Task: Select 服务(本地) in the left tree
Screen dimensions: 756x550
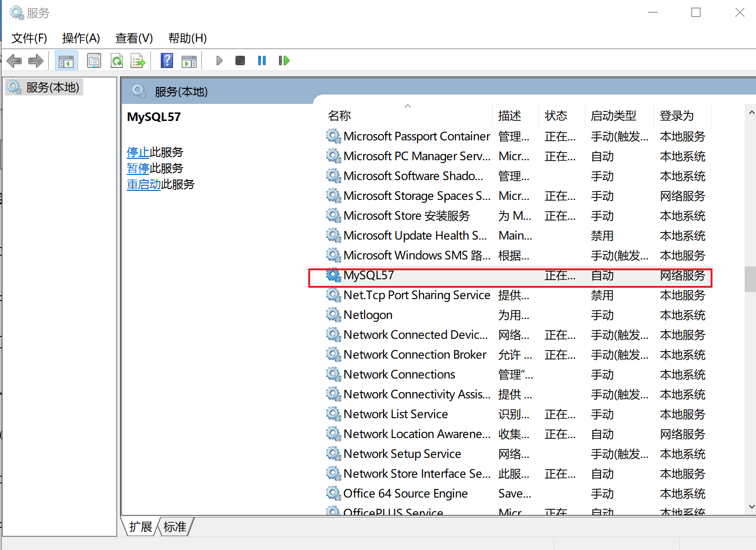Action: coord(44,87)
